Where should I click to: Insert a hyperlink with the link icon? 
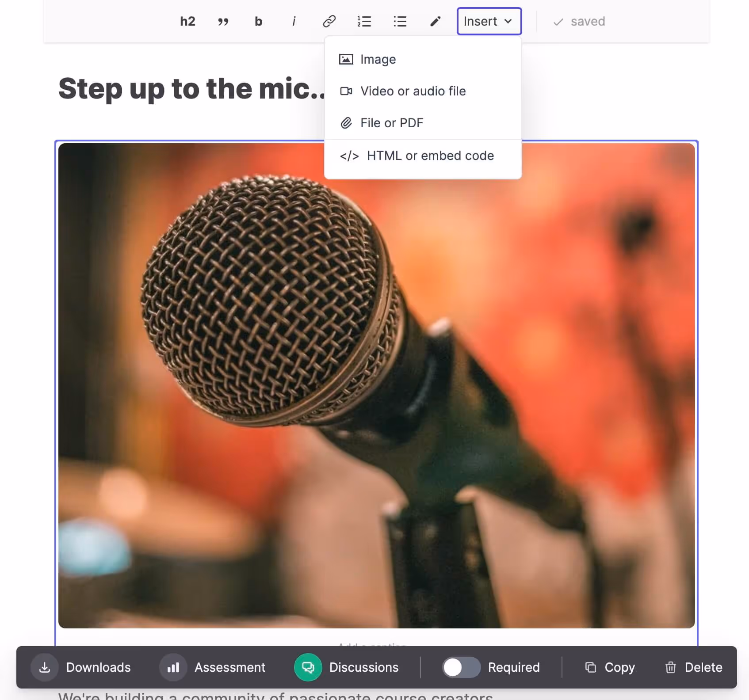[329, 21]
